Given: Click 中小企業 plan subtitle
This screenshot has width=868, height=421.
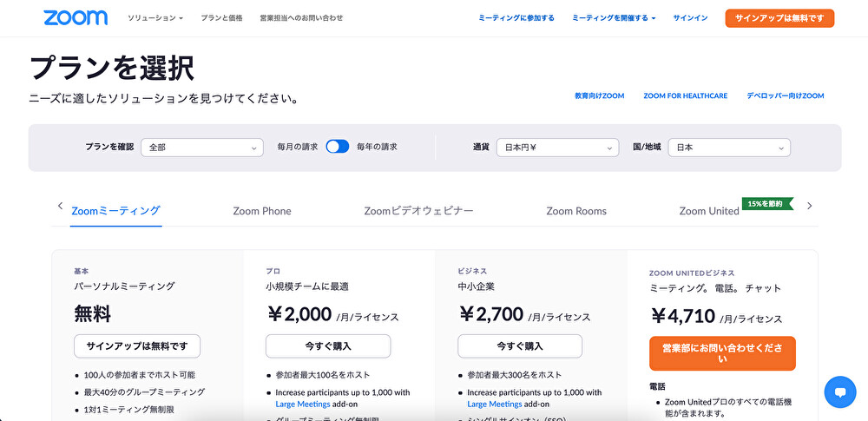Looking at the screenshot, I should click(x=476, y=287).
